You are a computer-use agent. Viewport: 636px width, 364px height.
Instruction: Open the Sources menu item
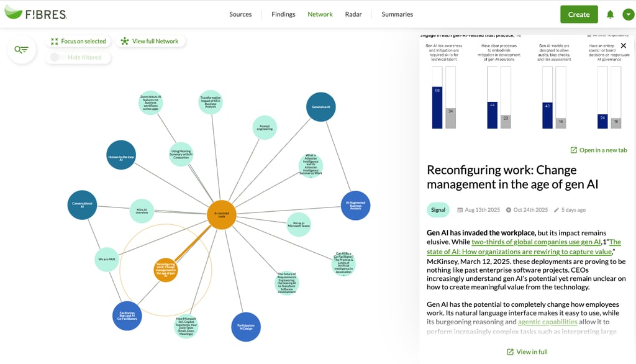coord(240,14)
